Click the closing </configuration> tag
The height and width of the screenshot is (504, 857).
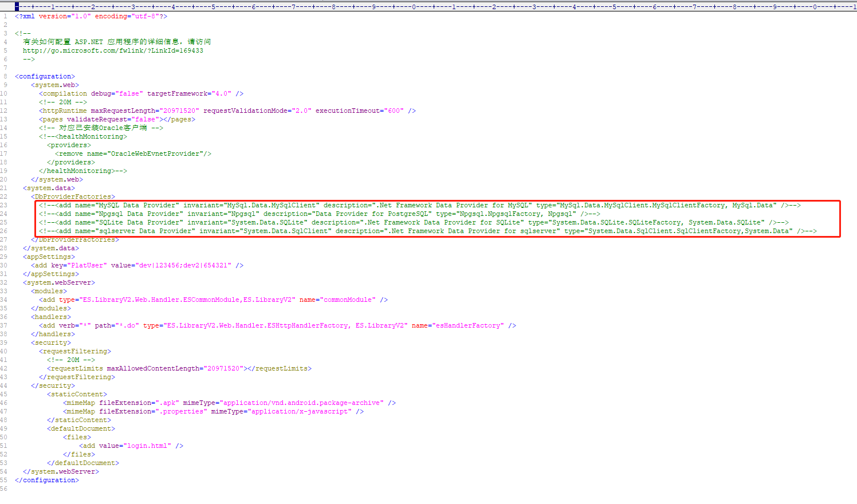click(47, 480)
